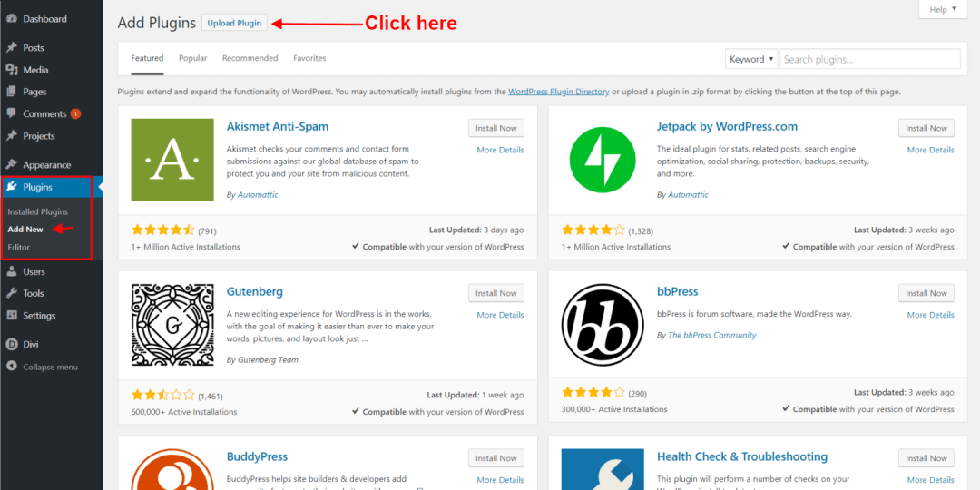Install Now for BuddyPress
980x490 pixels.
coord(496,458)
